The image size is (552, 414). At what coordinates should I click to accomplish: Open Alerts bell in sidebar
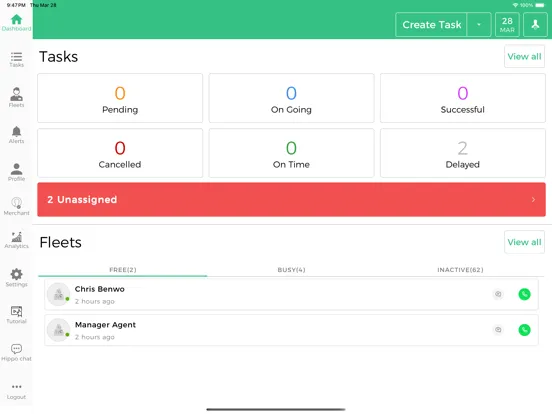coord(16,135)
